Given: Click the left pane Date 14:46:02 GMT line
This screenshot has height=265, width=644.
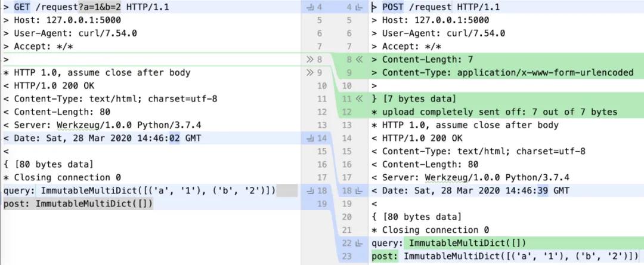Looking at the screenshot, I should [x=102, y=138].
